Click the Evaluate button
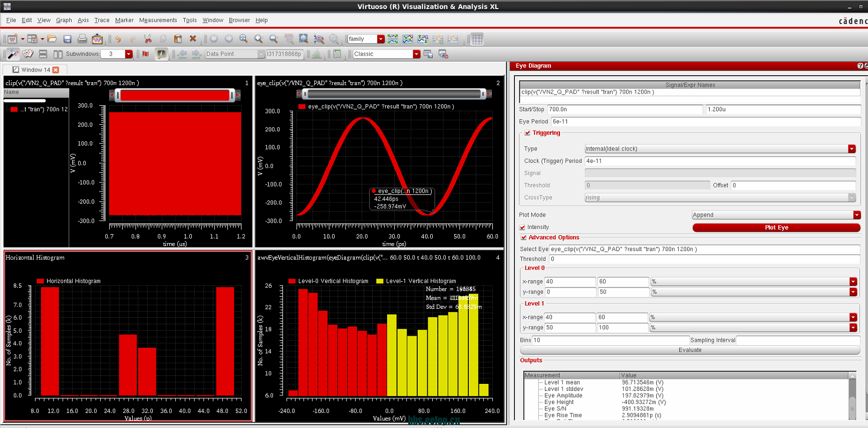The height and width of the screenshot is (428, 868). (690, 350)
